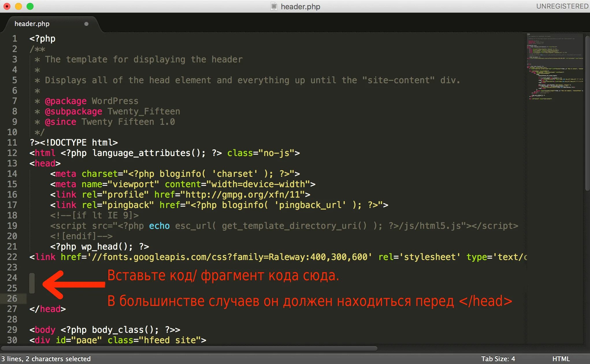Click the wp_head() function call
The width and height of the screenshot is (590, 364).
coord(104,246)
